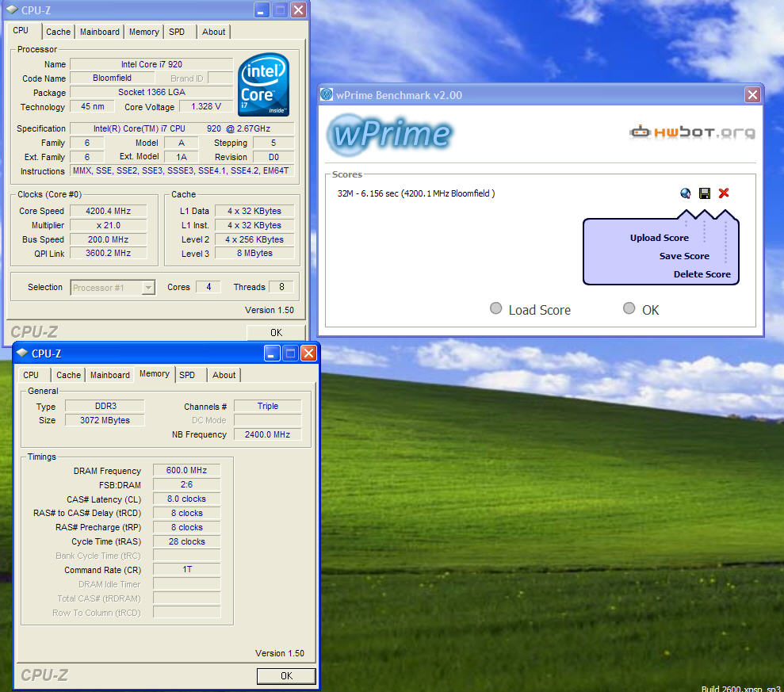Click the 32M - 6.156 sec score entry

(x=416, y=193)
